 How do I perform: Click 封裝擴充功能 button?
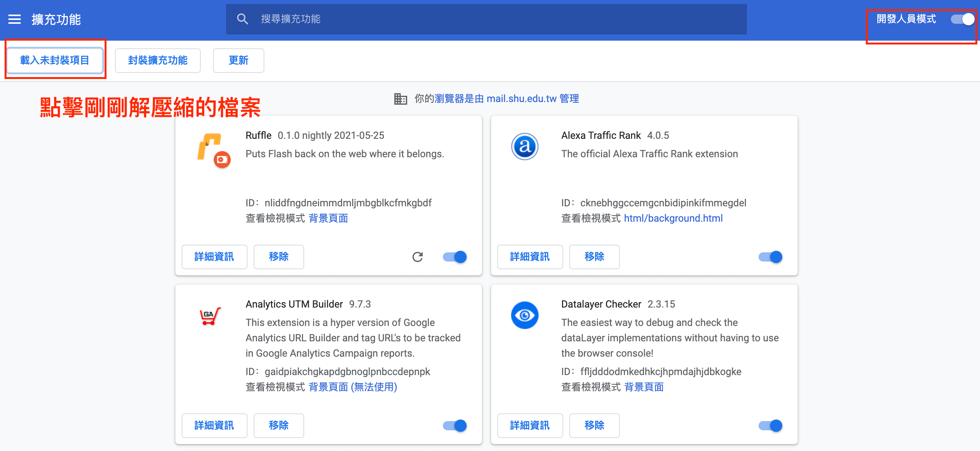click(x=157, y=60)
